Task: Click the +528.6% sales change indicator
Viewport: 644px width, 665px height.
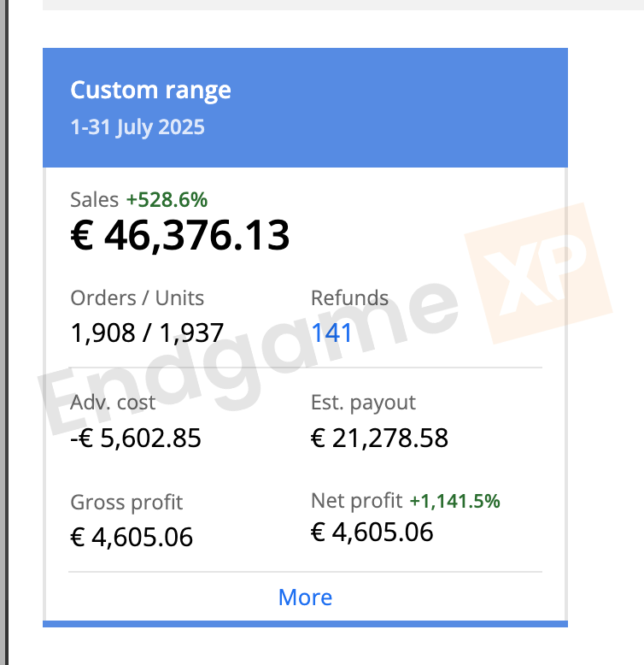Action: (167, 200)
